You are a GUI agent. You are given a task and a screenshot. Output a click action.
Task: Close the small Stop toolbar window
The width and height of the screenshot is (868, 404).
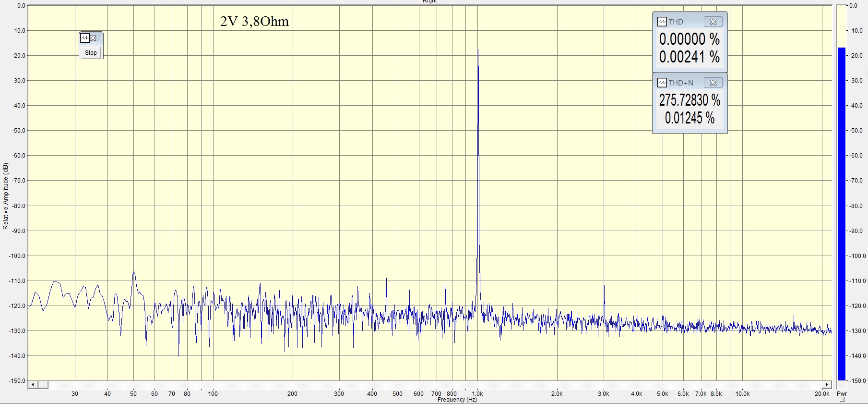tap(94, 38)
